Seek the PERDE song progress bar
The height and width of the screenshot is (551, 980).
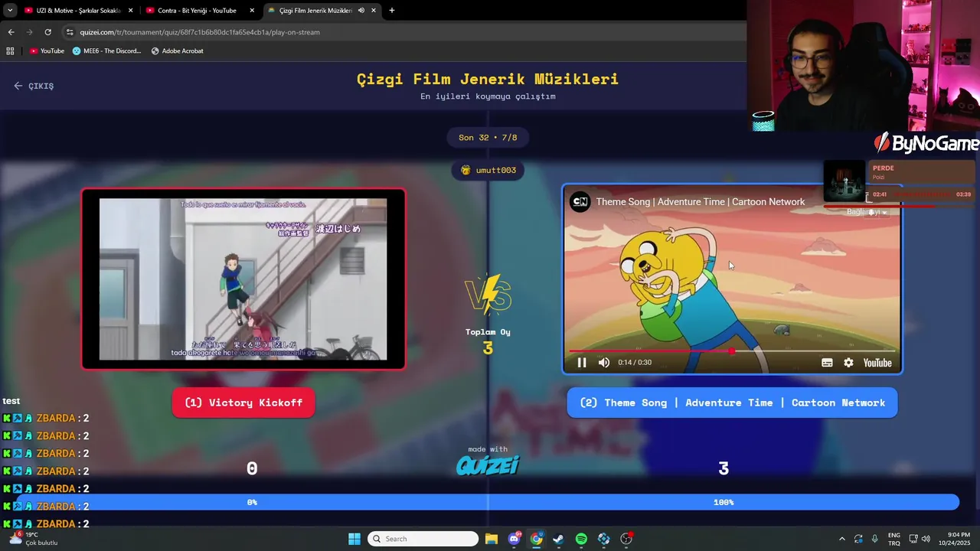click(900, 205)
